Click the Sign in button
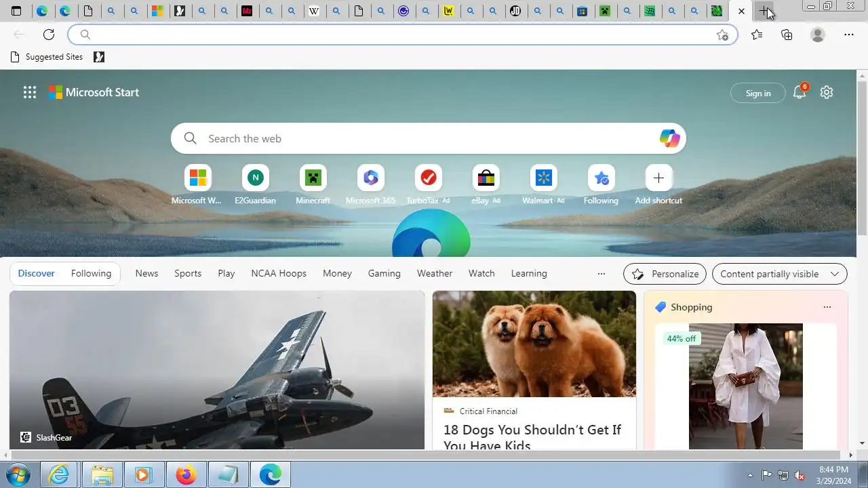Image resolution: width=868 pixels, height=488 pixels. pyautogui.click(x=758, y=93)
